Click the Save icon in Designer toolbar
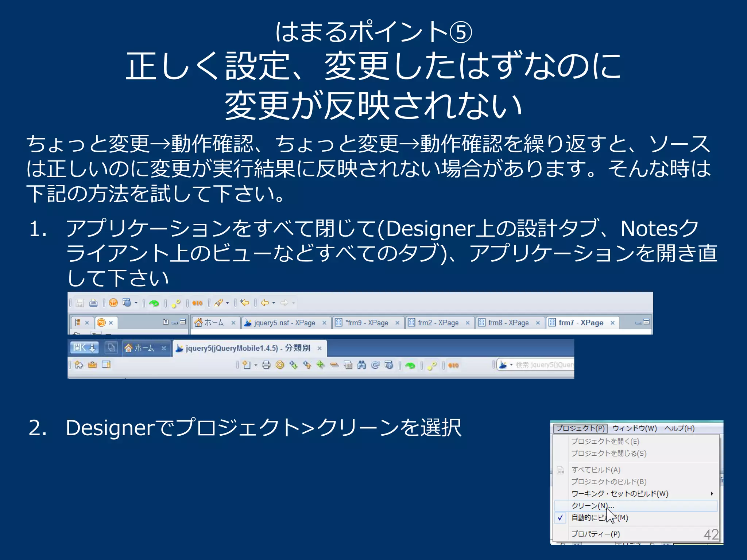This screenshot has width=747, height=560. (80, 303)
